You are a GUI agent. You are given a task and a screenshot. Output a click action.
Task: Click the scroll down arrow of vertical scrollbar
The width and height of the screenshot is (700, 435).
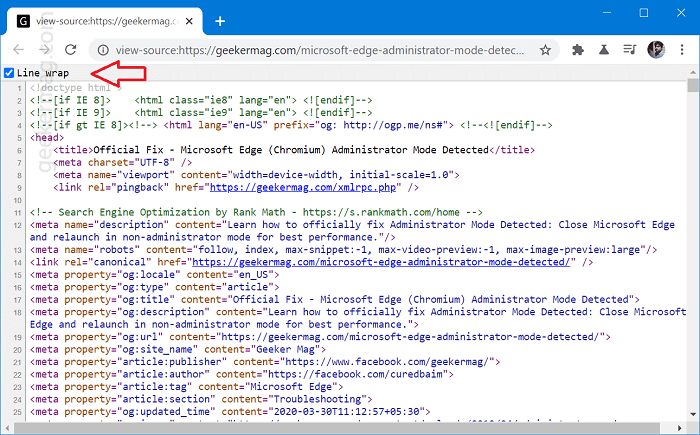pos(693,414)
